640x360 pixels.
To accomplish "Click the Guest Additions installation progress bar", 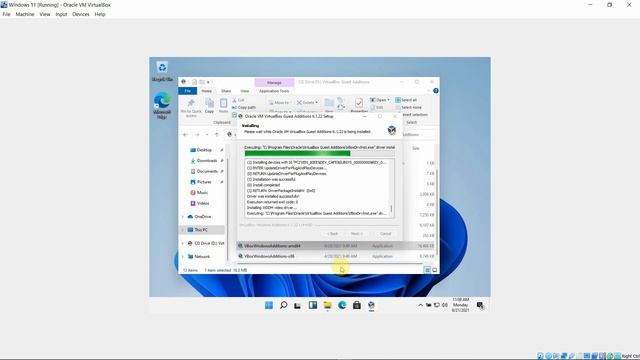I will 319,153.
